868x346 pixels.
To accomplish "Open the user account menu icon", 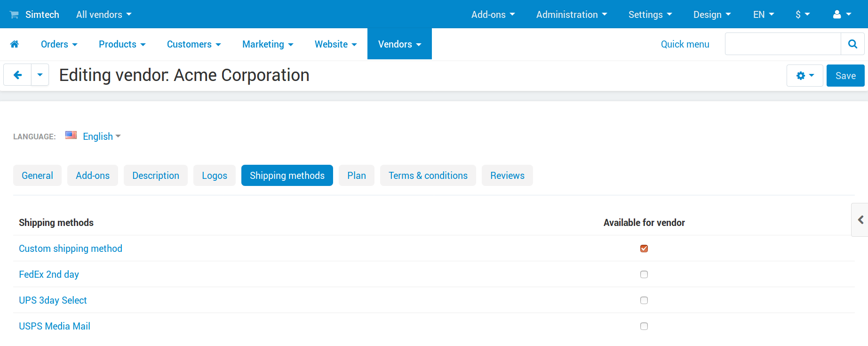I will click(x=842, y=15).
